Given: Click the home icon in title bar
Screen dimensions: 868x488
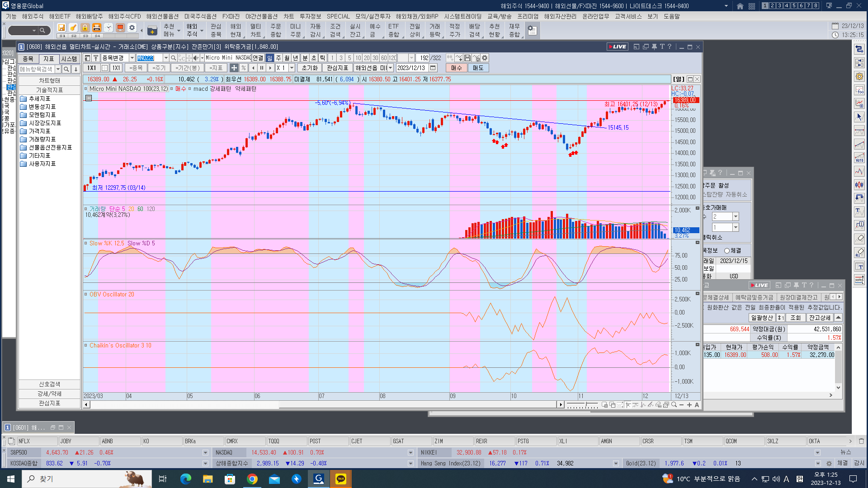Looking at the screenshot, I should [740, 6].
